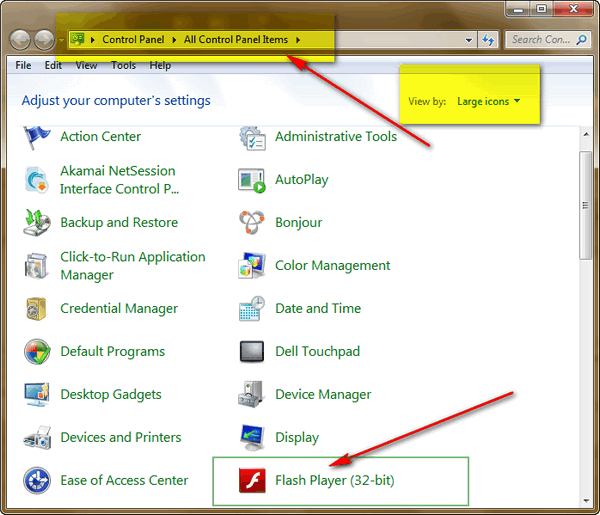
Task: Open the AutoPlay link
Action: coord(302,180)
